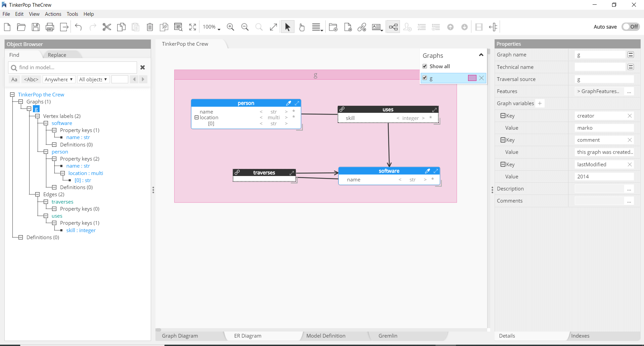This screenshot has height=346, width=644.
Task: Click the New file icon
Action: coord(7,27)
